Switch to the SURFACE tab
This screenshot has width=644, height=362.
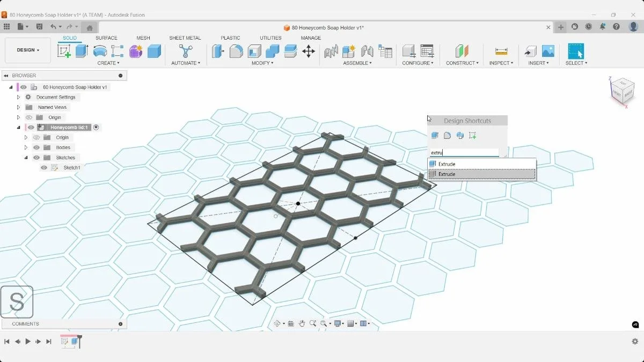106,38
